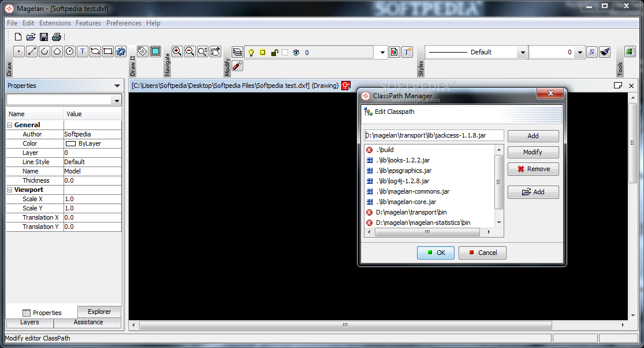Select the Polygon draw tool
Image resolution: width=644 pixels, height=348 pixels.
[x=57, y=51]
